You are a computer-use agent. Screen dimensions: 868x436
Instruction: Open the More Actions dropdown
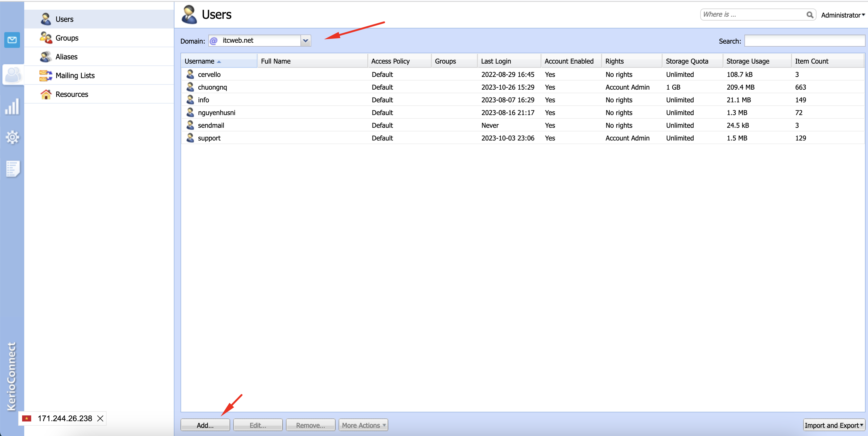point(363,425)
